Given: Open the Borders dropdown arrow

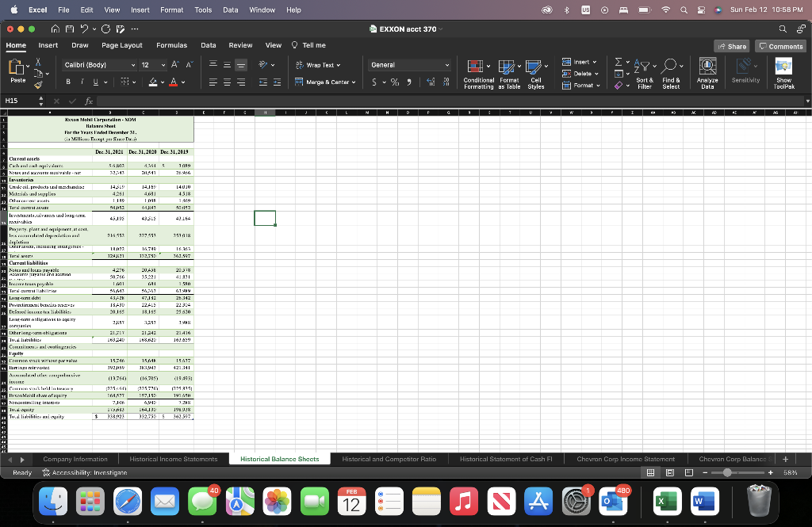Looking at the screenshot, I should pos(134,82).
